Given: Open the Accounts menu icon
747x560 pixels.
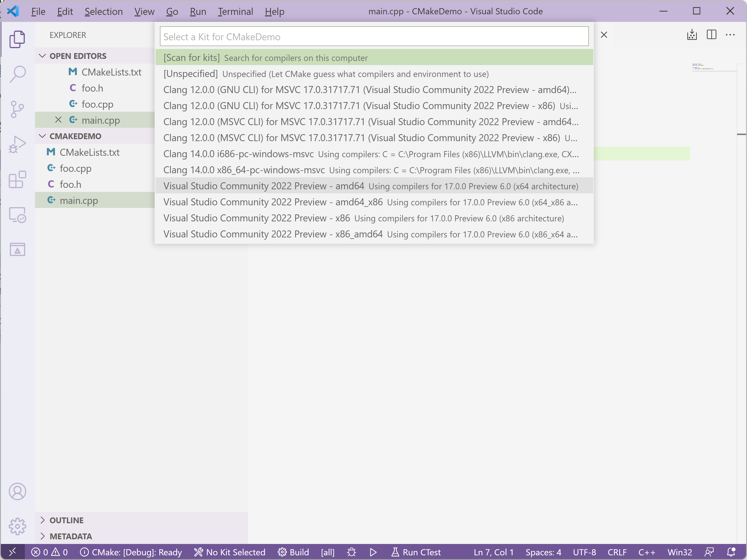Looking at the screenshot, I should pos(17,491).
